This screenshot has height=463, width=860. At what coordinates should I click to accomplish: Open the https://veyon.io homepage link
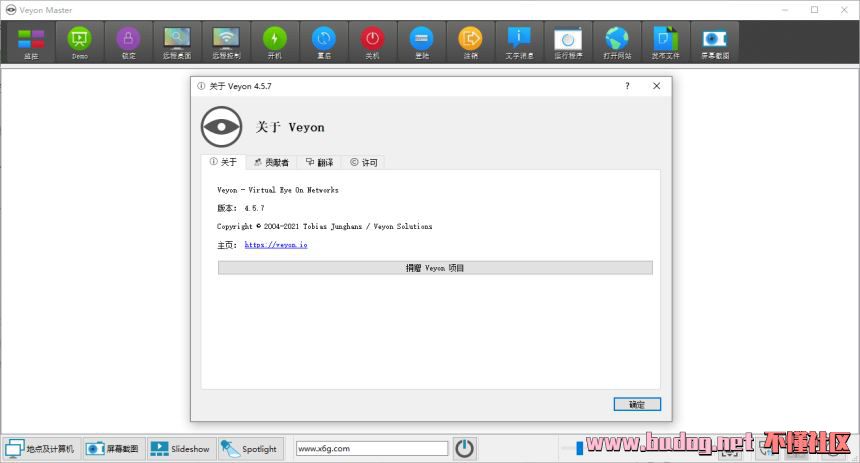pos(276,245)
